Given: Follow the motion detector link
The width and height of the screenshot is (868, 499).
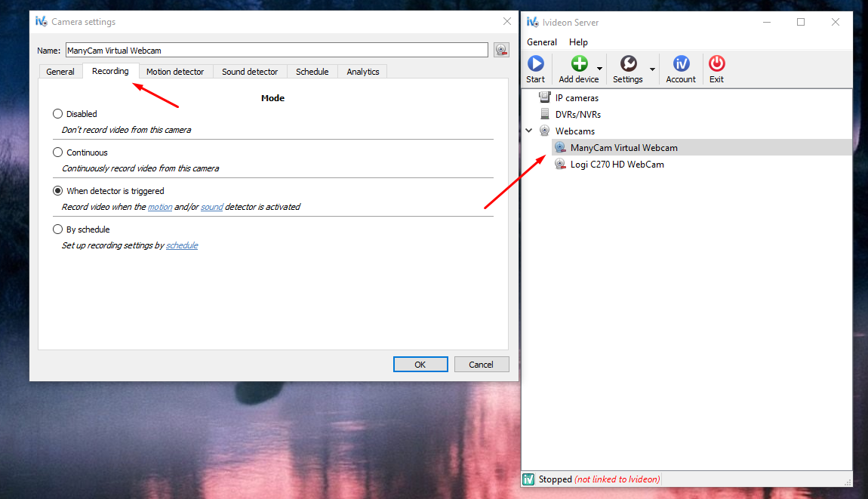Looking at the screenshot, I should [x=160, y=207].
